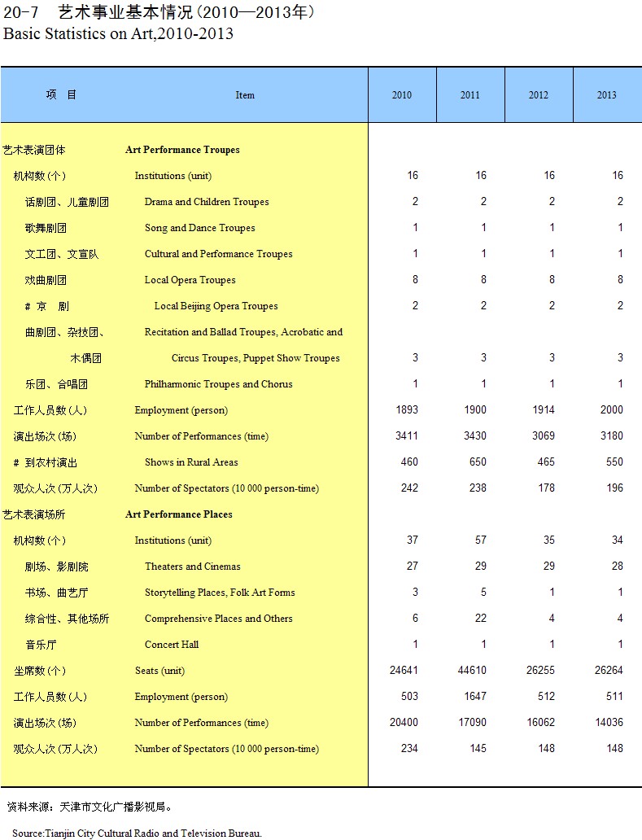Select the 'Local Beijing Opera Troupes' row label

tap(216, 306)
